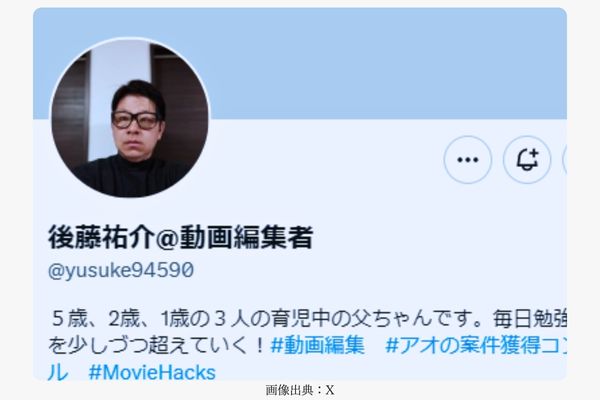Click the handle @yusuke94590
This screenshot has width=600, height=400.
tap(121, 270)
